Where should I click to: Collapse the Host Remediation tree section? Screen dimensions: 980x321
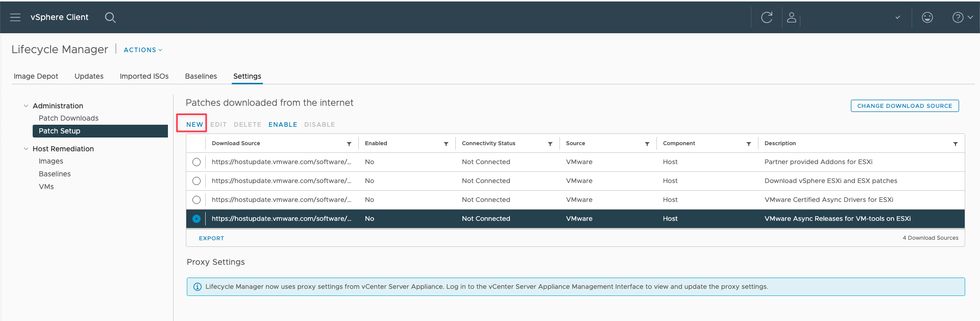click(26, 149)
